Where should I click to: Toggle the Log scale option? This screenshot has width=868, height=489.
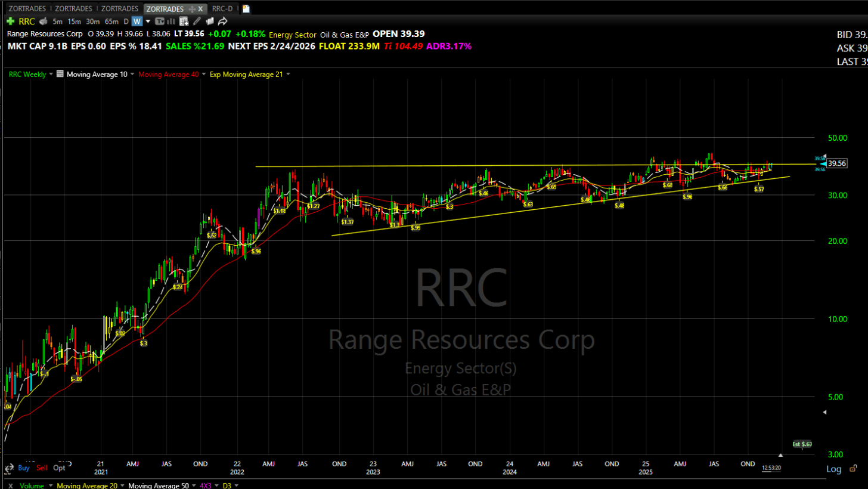point(834,469)
